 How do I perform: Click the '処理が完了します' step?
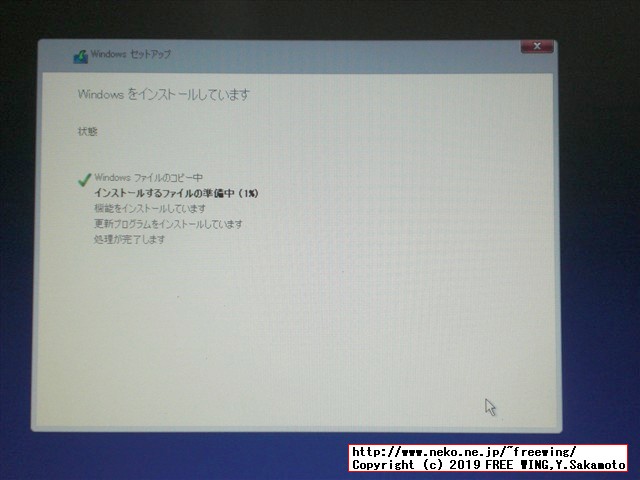pos(129,239)
